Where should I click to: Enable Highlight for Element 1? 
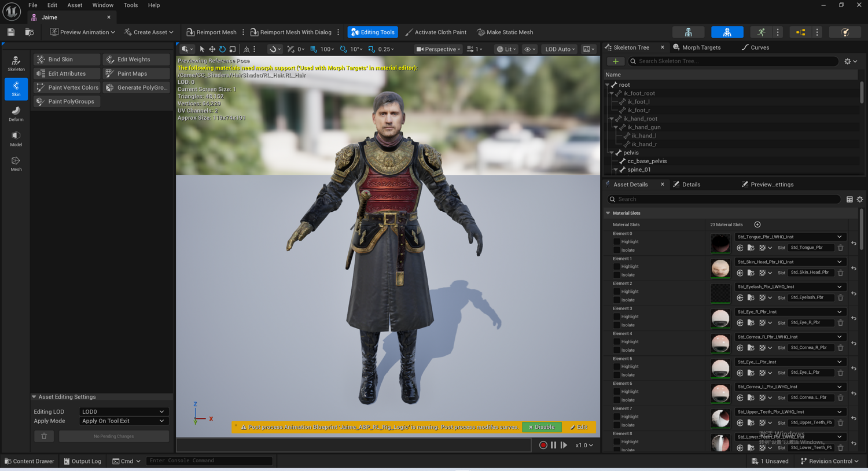coord(617,267)
